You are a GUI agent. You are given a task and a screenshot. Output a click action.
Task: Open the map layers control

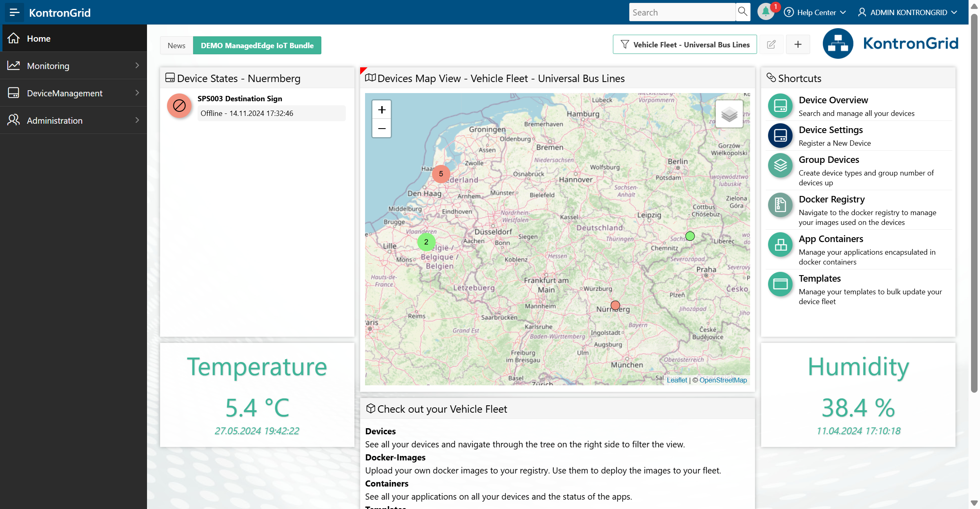pyautogui.click(x=729, y=114)
